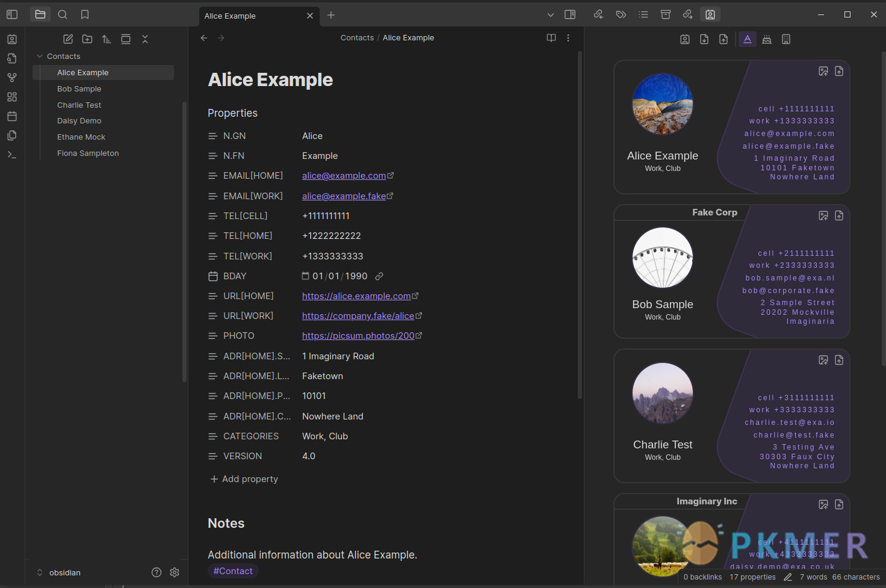Open the tab list dropdown chevron
886x588 pixels.
pyautogui.click(x=550, y=14)
